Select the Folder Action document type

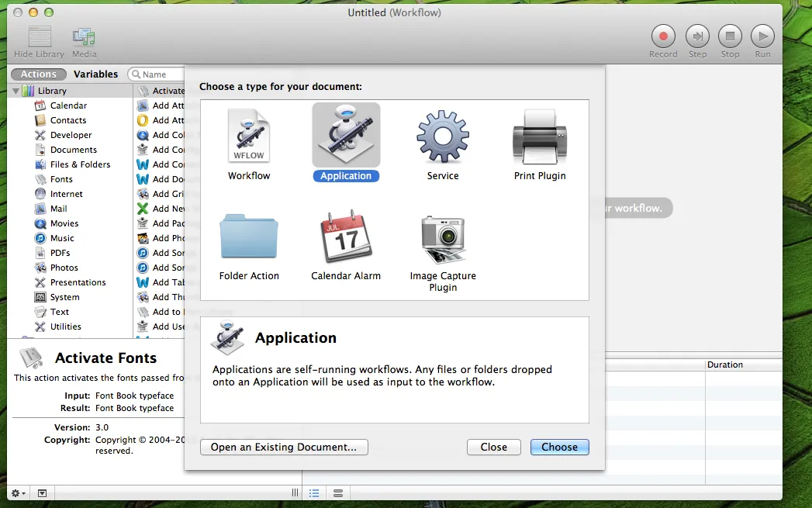click(248, 237)
